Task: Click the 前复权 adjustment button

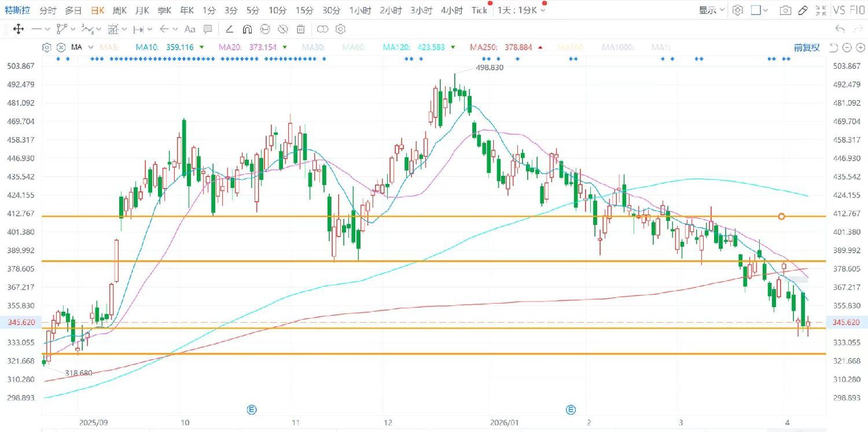Action: coord(807,47)
